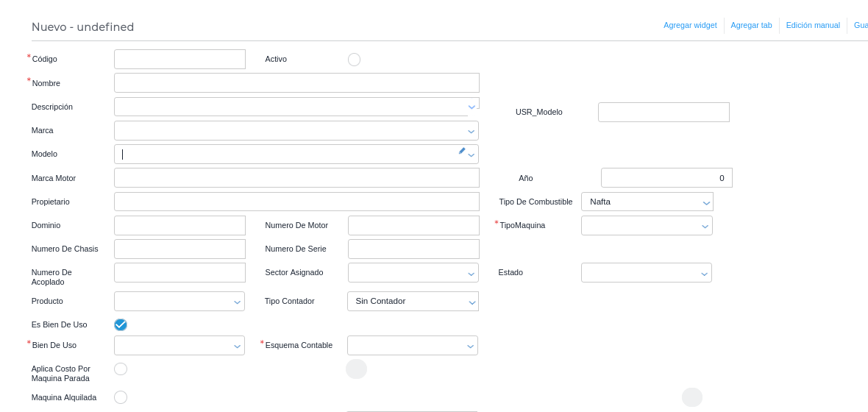
Task: Expand the Bien De Uso dropdown
Action: [179, 346]
